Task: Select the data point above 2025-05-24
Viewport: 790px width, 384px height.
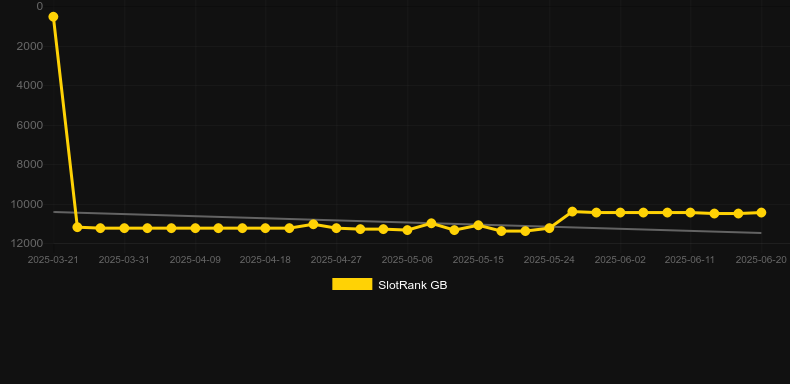Action: [x=549, y=228]
